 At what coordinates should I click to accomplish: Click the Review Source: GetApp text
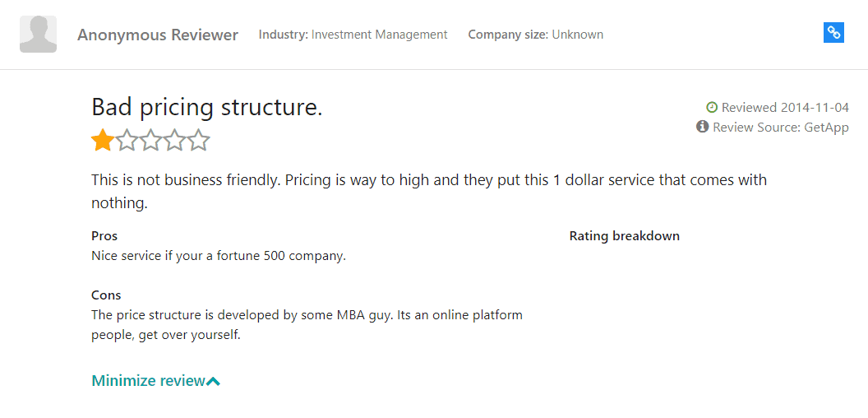click(x=781, y=128)
